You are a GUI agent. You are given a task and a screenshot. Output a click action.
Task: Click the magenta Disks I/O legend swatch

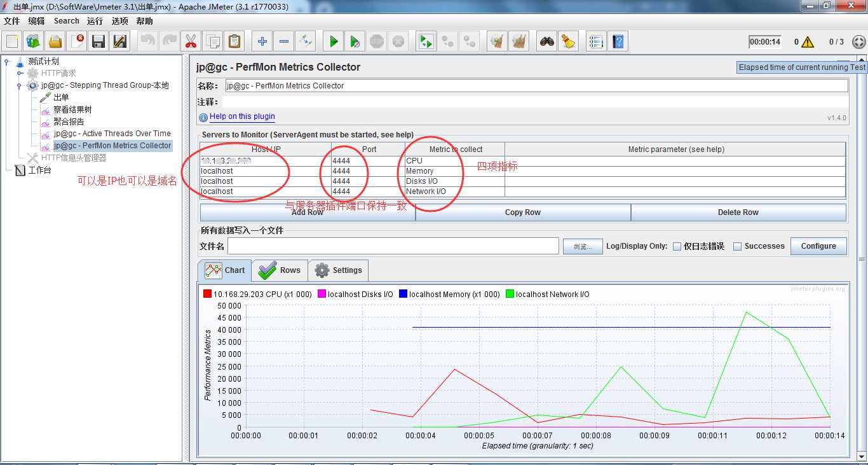322,295
